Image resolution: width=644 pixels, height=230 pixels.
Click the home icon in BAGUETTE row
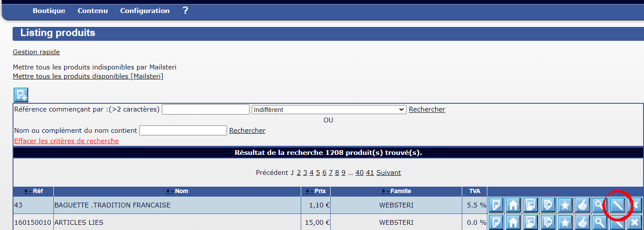click(513, 205)
